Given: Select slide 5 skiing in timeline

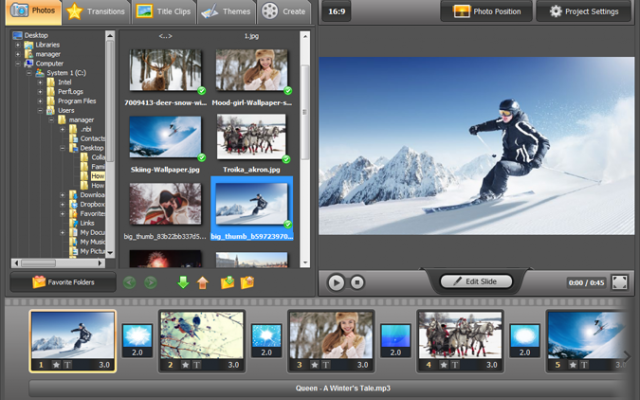Looking at the screenshot, I should [586, 341].
